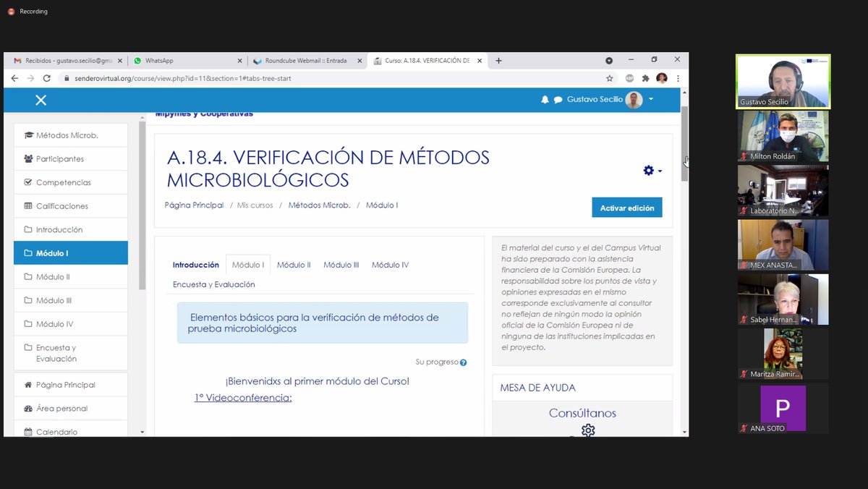Select Laboratorio N. video thumbnail

click(783, 190)
